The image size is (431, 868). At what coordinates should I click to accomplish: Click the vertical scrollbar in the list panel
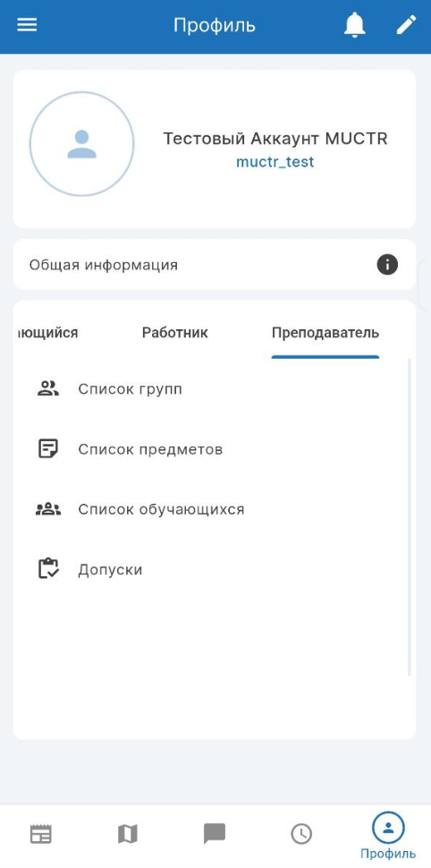pos(409,517)
